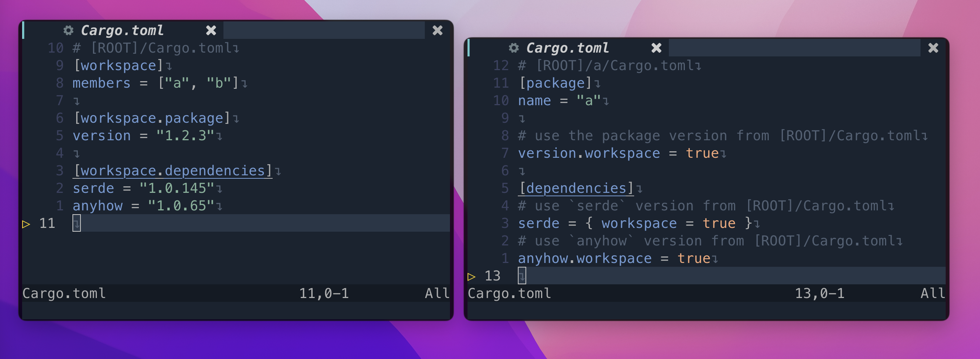Click the gear icon on the right Cargo.toml tab
The height and width of the screenshot is (359, 980).
[514, 48]
